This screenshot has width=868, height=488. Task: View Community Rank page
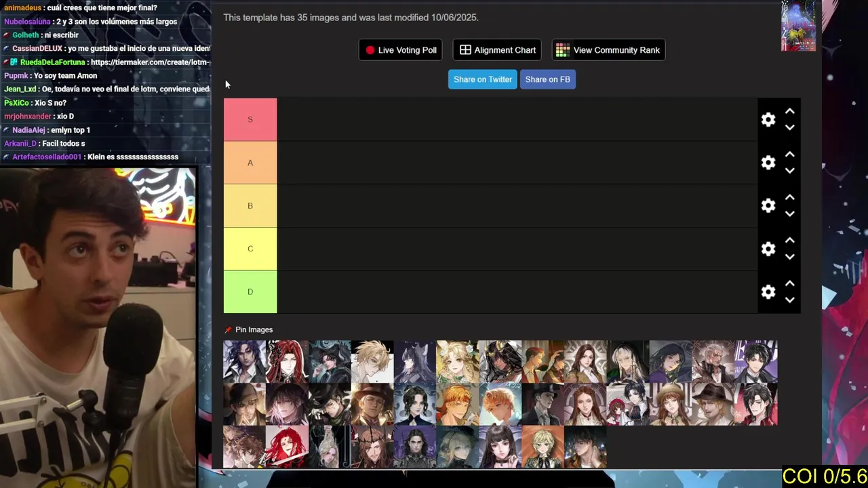click(x=608, y=50)
